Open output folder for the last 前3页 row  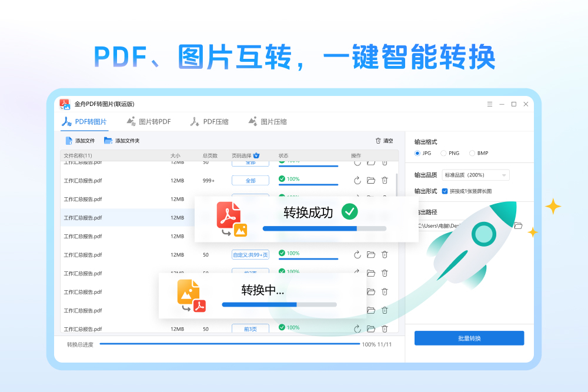click(371, 329)
